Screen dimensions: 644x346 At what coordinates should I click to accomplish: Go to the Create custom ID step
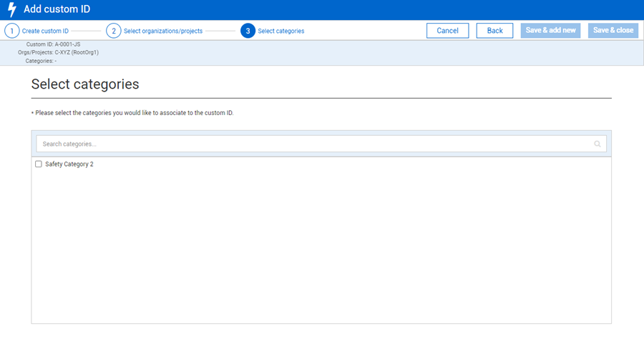[x=45, y=31]
